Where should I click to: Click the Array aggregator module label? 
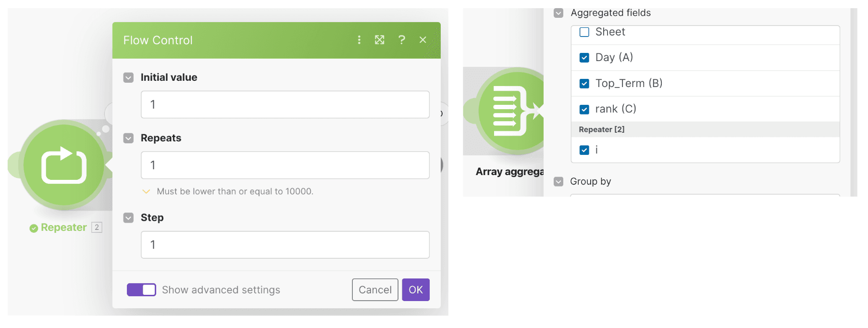coord(509,172)
